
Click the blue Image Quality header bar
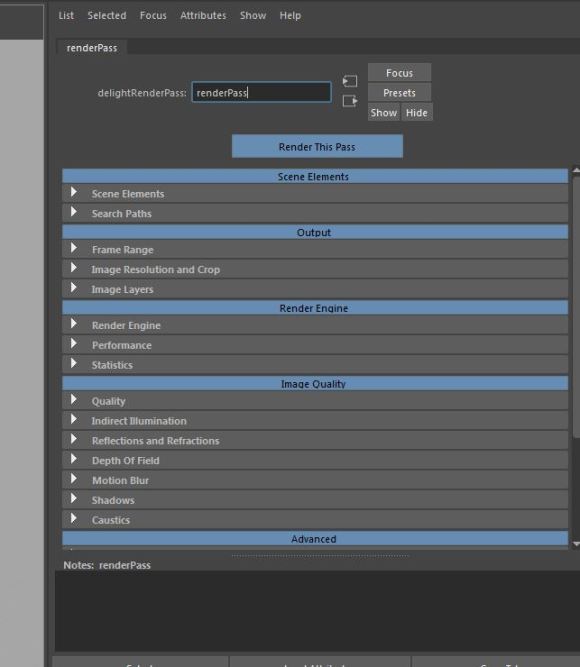(x=315, y=383)
